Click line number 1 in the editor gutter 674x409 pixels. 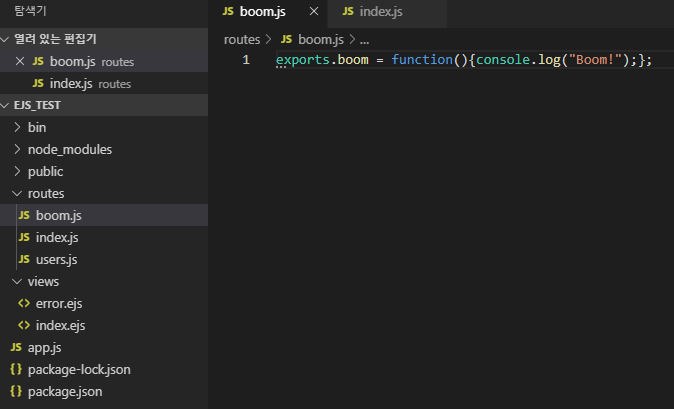[x=246, y=60]
